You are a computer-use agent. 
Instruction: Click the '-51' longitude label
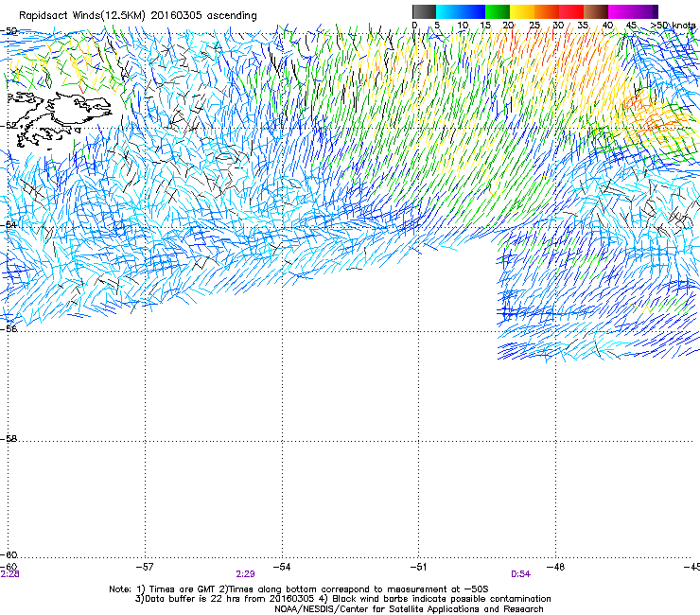point(419,567)
